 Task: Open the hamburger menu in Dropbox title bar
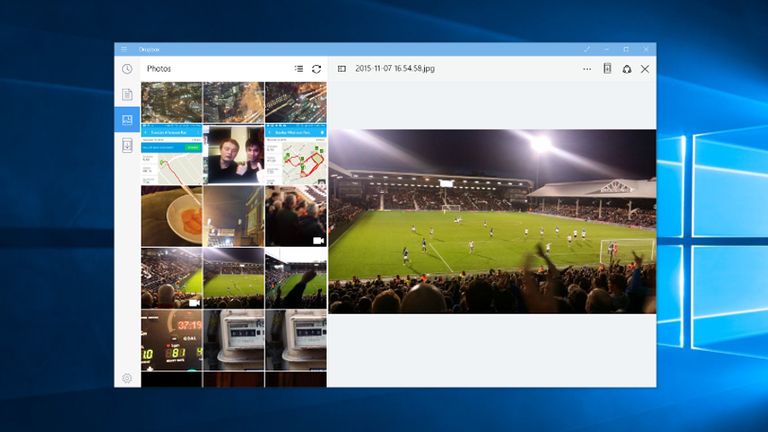click(124, 49)
